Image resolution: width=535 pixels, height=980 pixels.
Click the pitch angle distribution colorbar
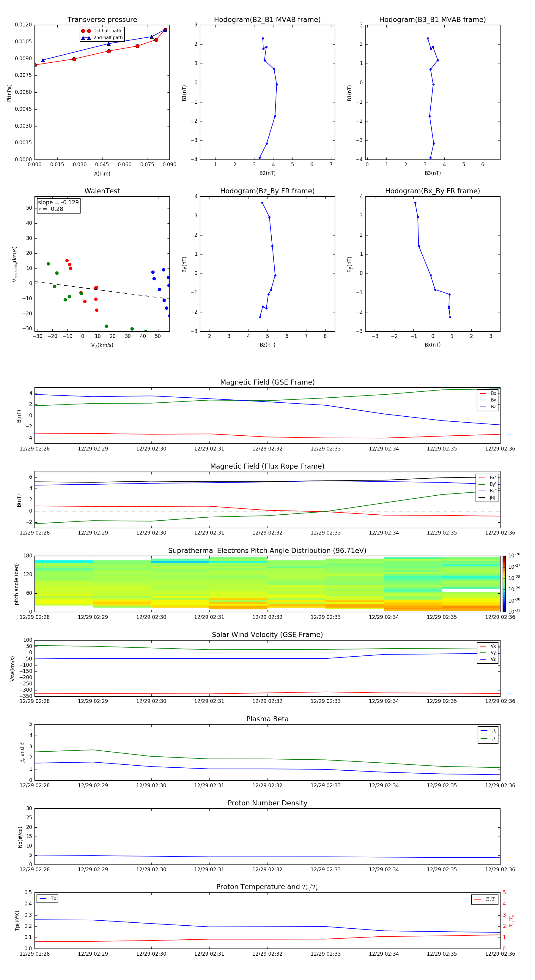[504, 584]
